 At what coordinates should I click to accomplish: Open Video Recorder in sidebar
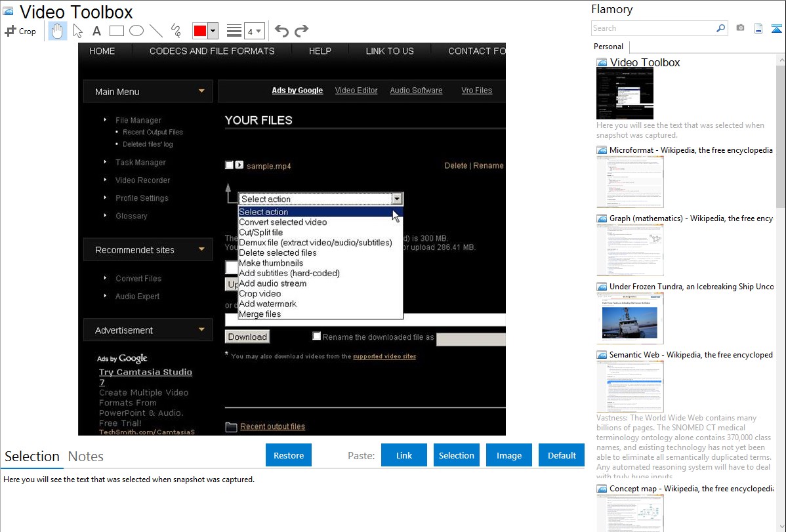click(143, 180)
